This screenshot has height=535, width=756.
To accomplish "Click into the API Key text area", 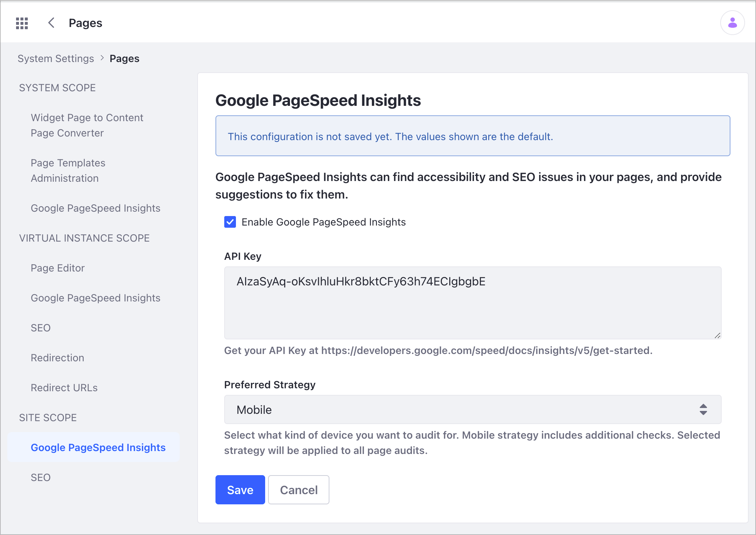I will click(x=473, y=303).
